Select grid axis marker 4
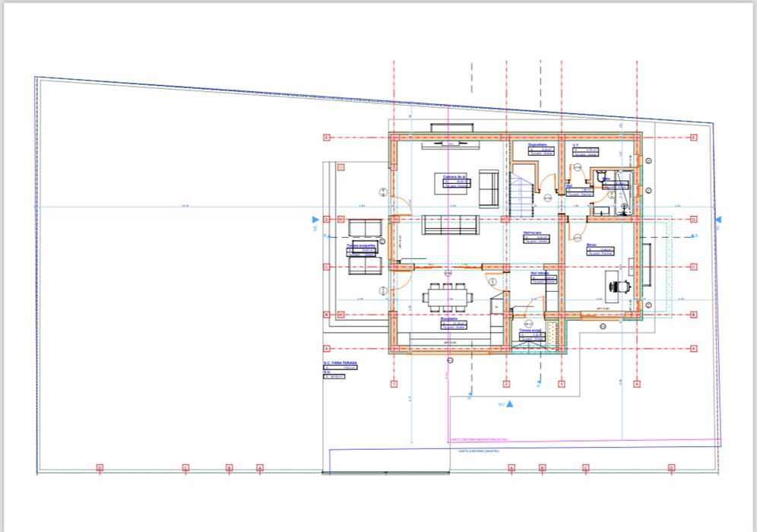This screenshot has height=532, width=757. pyautogui.click(x=637, y=384)
